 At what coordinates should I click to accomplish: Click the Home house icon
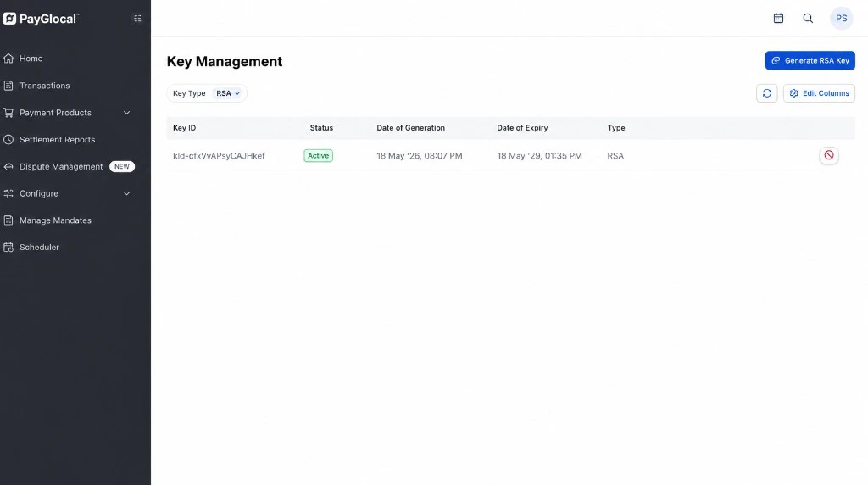click(x=8, y=59)
